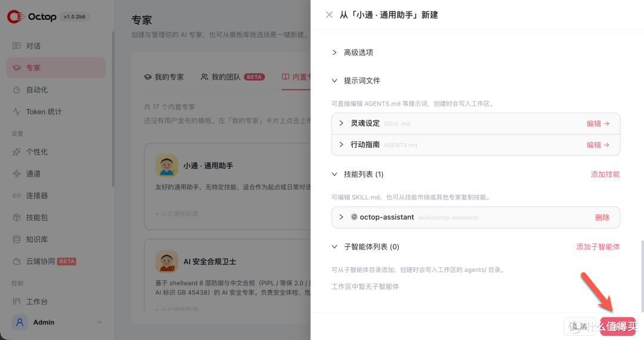Click the 知识库 database icon

point(17,239)
